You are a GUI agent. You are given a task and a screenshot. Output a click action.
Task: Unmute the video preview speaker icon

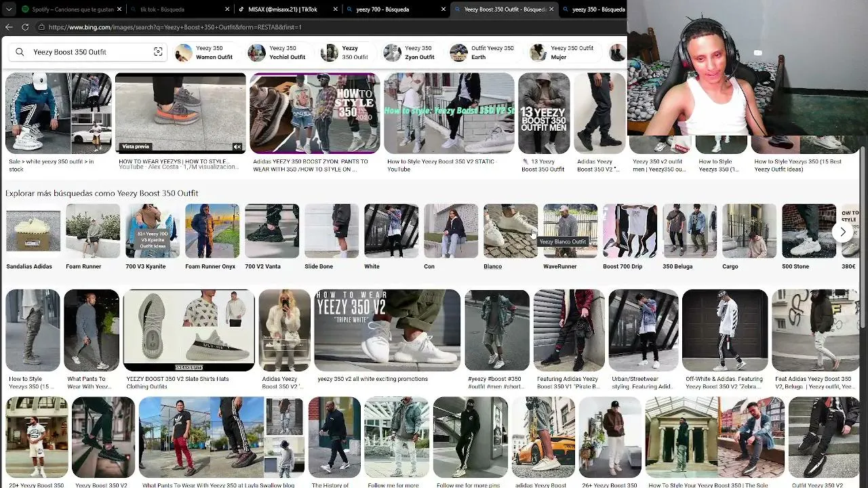[x=237, y=146]
